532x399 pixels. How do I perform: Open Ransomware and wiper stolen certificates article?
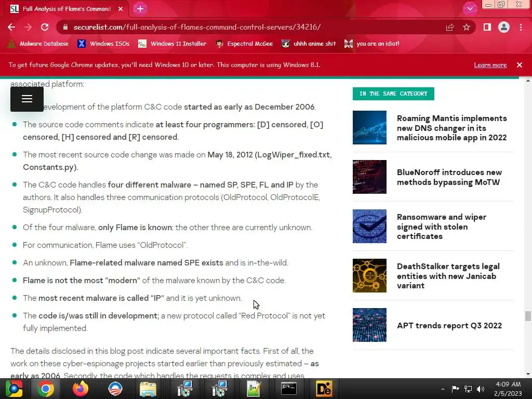tap(442, 227)
